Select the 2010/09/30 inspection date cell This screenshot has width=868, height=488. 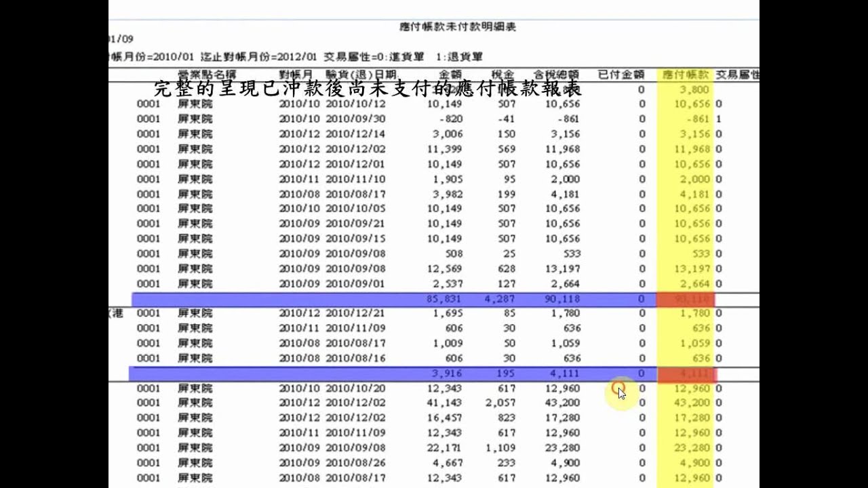pos(355,119)
